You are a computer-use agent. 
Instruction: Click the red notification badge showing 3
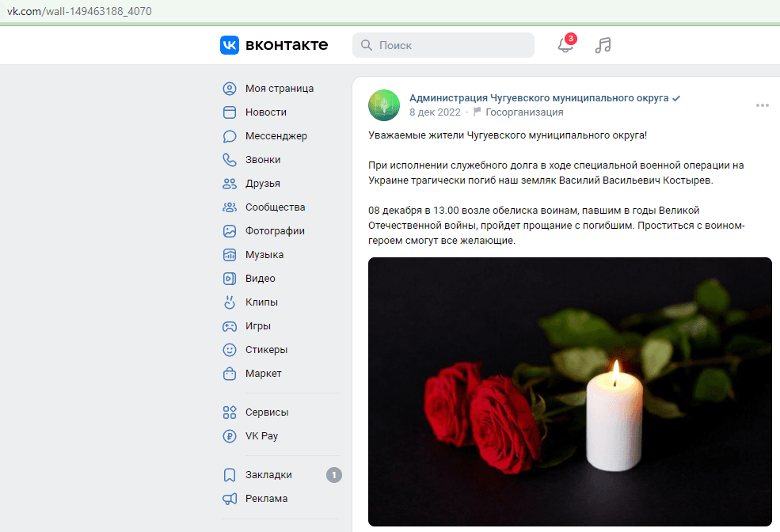coord(571,39)
